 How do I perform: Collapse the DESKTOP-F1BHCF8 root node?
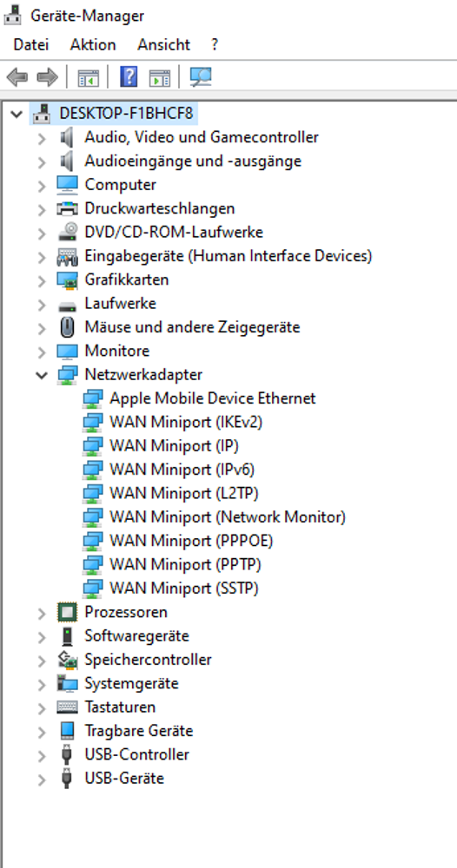16,114
